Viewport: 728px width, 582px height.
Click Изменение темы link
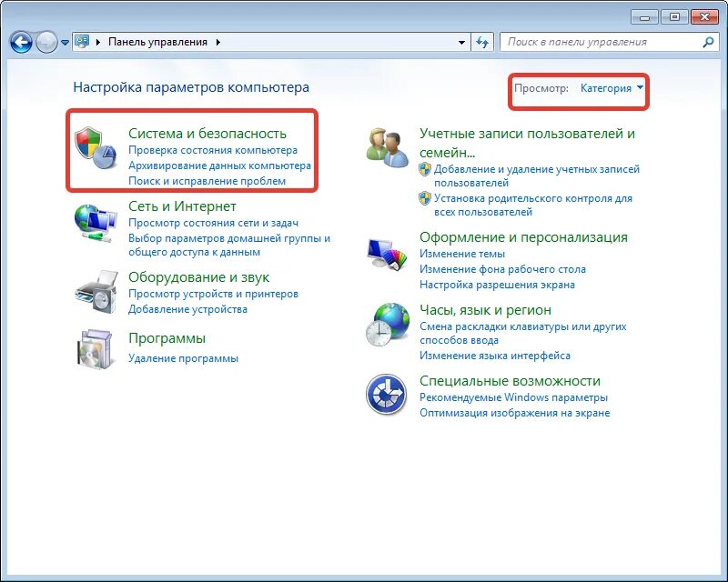(x=462, y=254)
